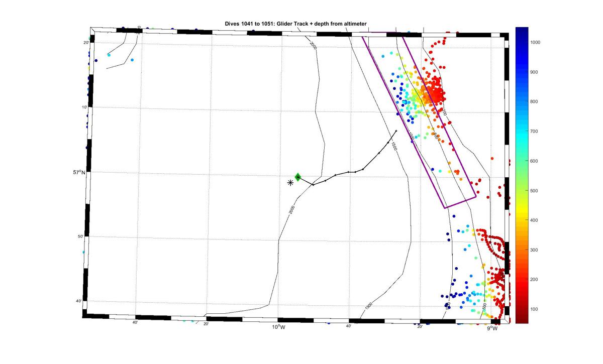Click colorbar tick label '100'

pos(535,309)
